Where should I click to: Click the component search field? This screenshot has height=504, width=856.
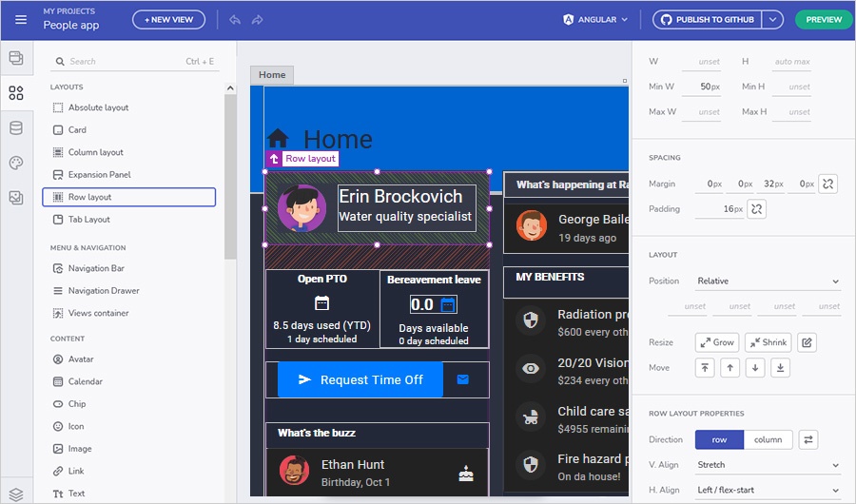[124, 62]
